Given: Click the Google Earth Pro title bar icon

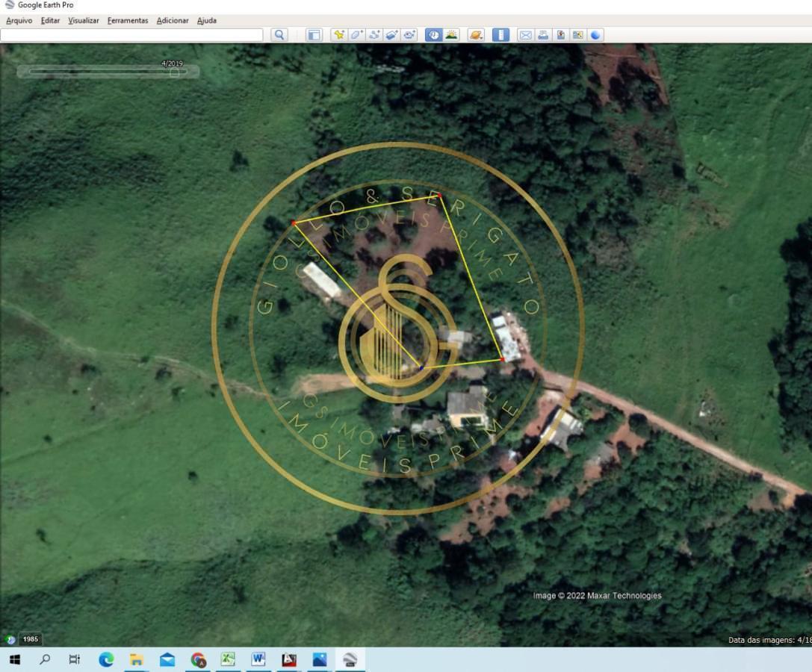Looking at the screenshot, I should tap(9, 4).
